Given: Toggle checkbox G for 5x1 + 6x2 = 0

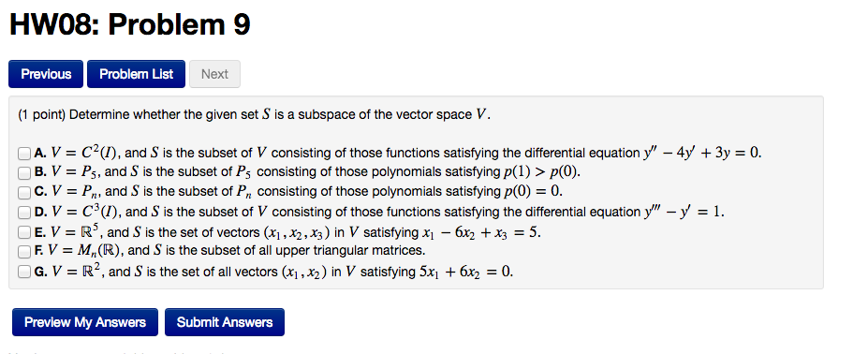Looking at the screenshot, I should tap(23, 272).
